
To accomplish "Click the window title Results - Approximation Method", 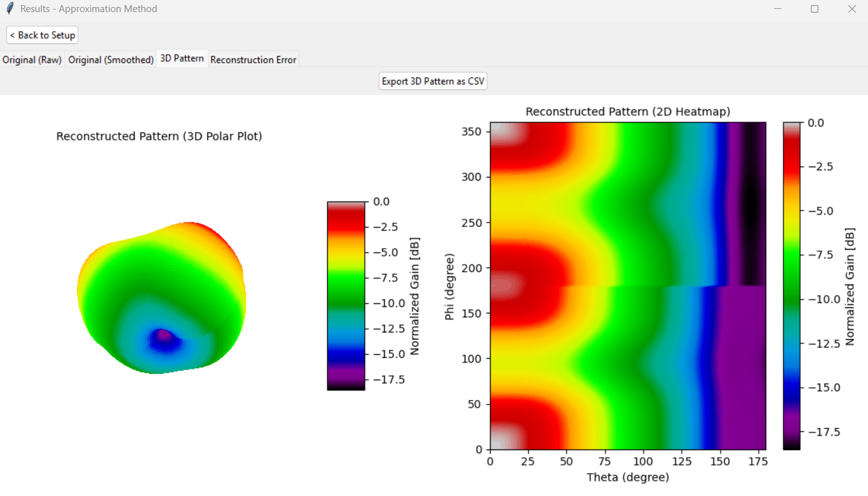I will click(x=88, y=9).
